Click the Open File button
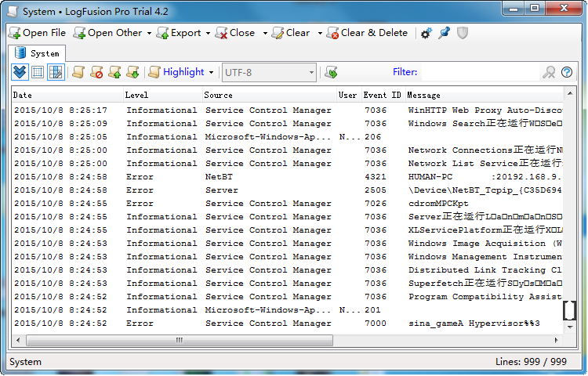588x376 pixels. (37, 33)
